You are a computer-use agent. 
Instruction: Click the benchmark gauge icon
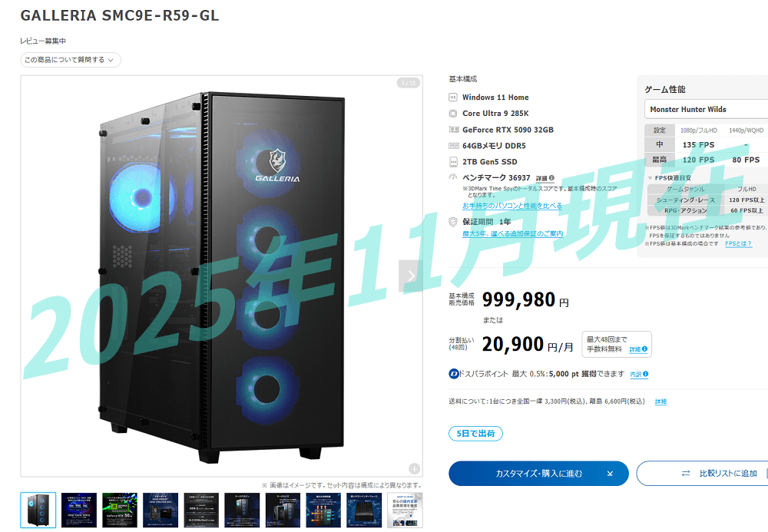click(x=453, y=177)
